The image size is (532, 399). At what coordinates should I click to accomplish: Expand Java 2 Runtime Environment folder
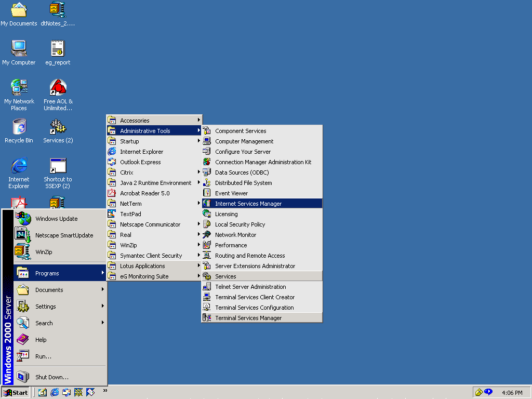tap(154, 183)
